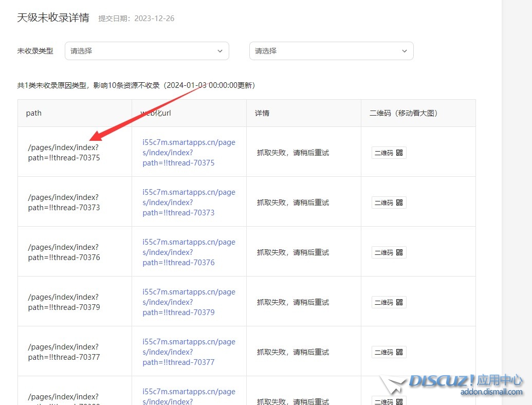Expand first dropdown via its chevron arrow
This screenshot has width=532, height=405.
point(220,51)
